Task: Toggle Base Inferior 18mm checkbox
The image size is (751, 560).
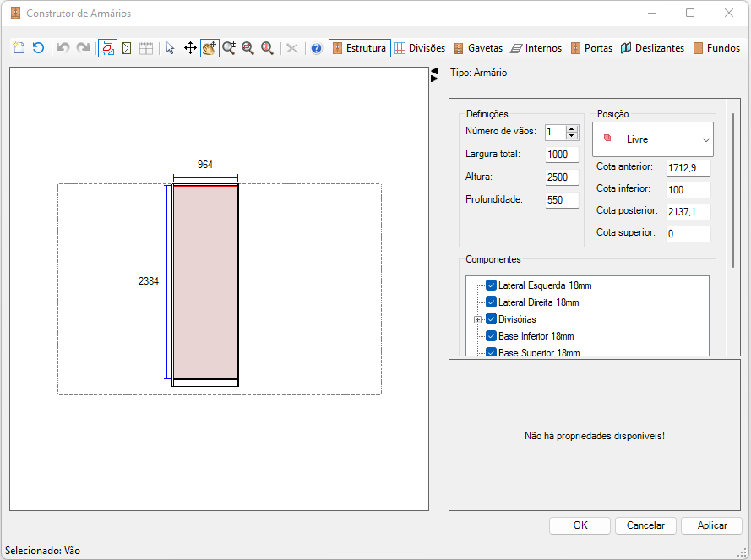Action: pos(491,336)
